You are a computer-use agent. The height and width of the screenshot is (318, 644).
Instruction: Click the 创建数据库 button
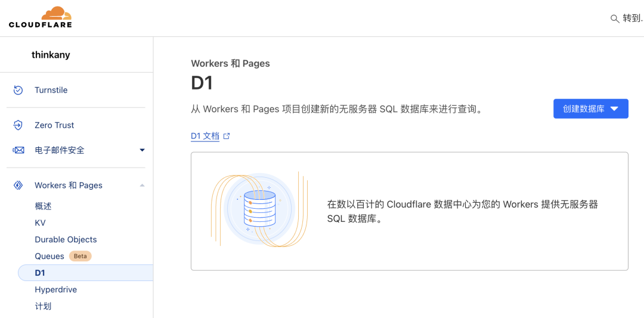tap(590, 109)
